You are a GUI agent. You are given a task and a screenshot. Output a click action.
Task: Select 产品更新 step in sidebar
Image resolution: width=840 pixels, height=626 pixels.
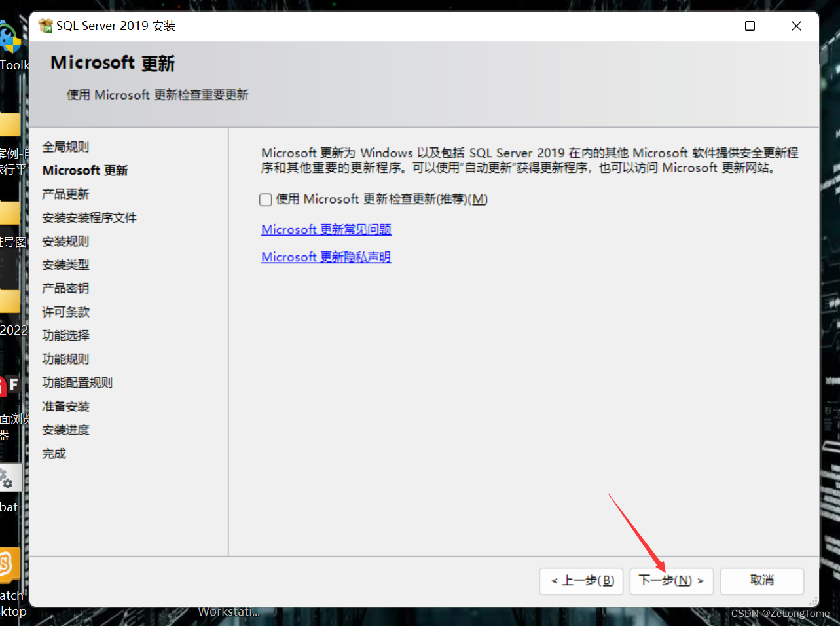pos(65,194)
